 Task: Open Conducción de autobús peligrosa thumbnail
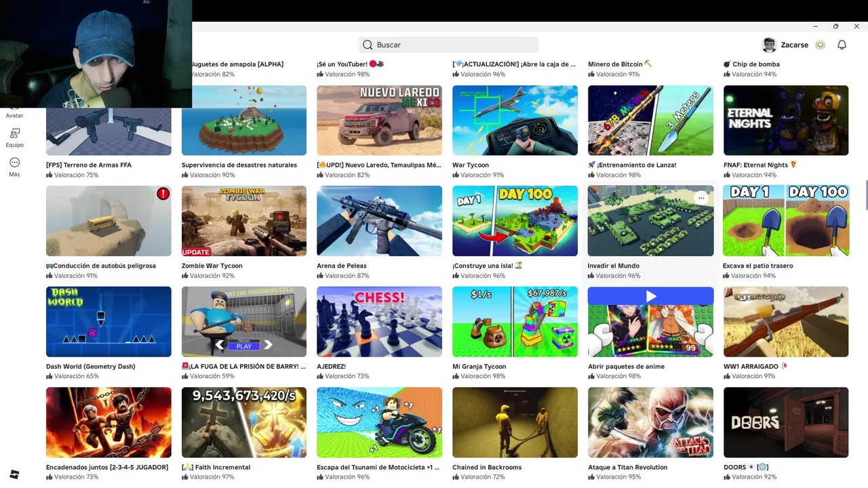(x=108, y=221)
